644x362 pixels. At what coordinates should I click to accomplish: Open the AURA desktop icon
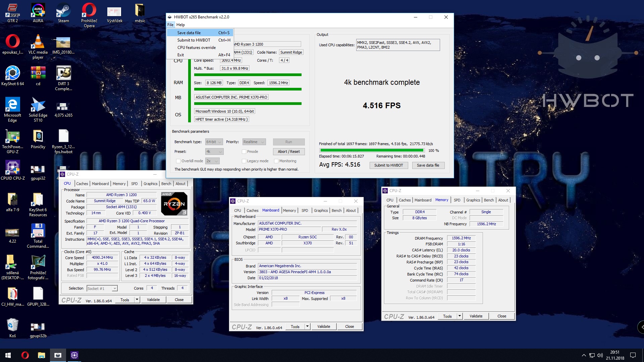(x=38, y=13)
